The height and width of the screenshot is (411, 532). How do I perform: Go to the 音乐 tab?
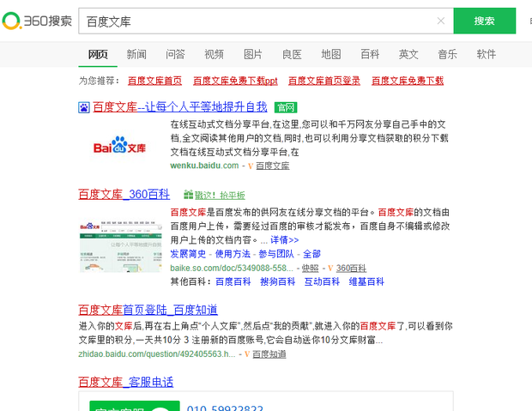tap(448, 54)
